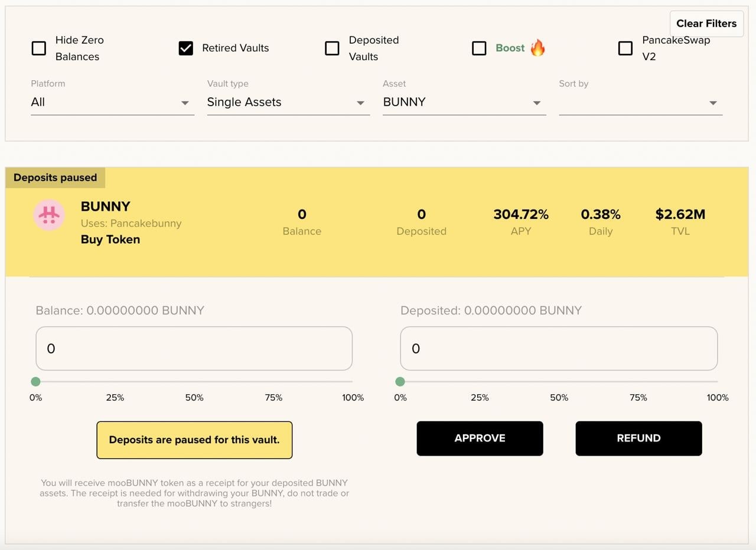Open the Platform dropdown set to All
This screenshot has height=550, width=756.
tap(113, 103)
